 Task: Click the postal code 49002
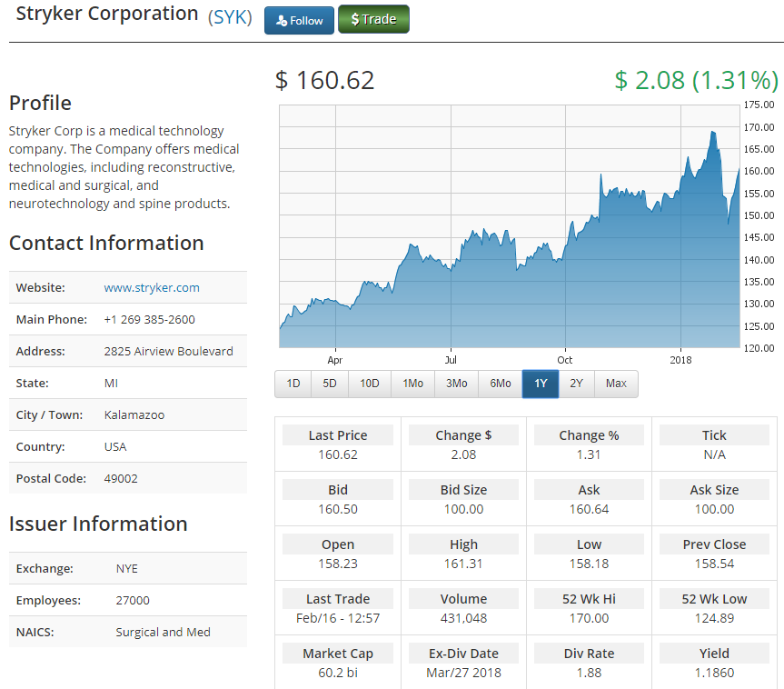click(x=121, y=479)
